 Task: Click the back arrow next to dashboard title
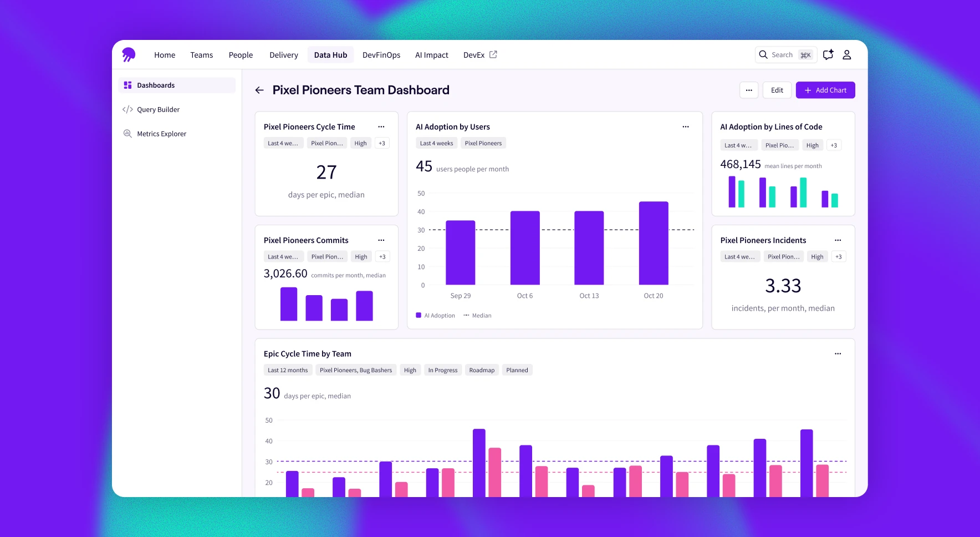259,90
